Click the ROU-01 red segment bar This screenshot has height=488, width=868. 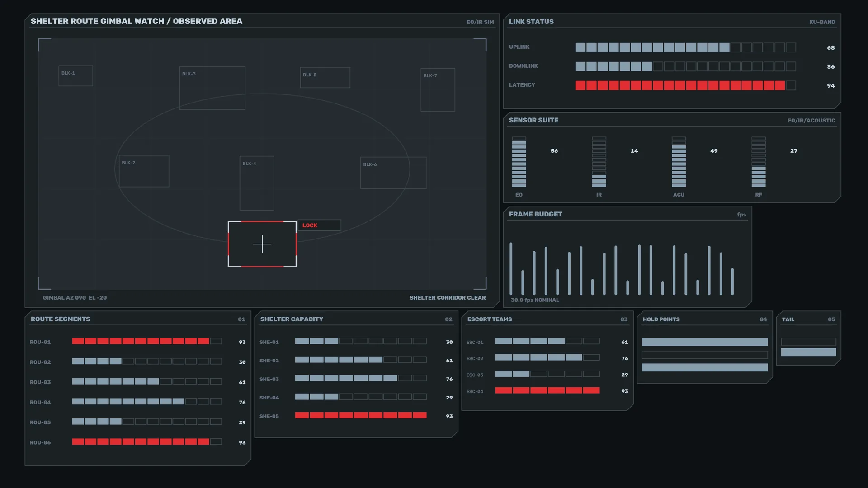point(147,341)
